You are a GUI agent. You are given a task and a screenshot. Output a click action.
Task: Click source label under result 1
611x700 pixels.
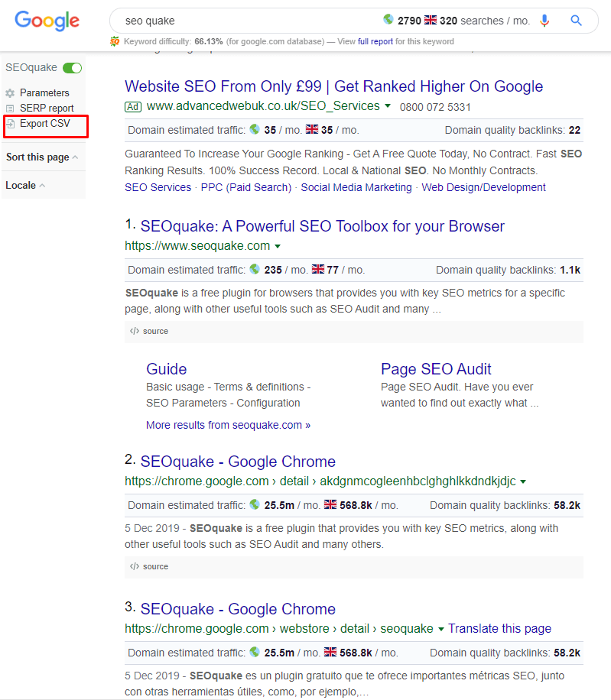155,331
